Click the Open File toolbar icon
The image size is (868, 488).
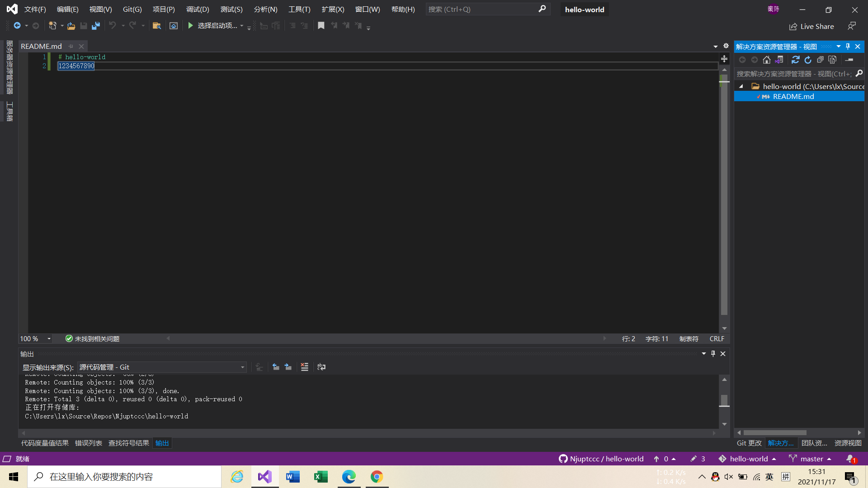71,26
